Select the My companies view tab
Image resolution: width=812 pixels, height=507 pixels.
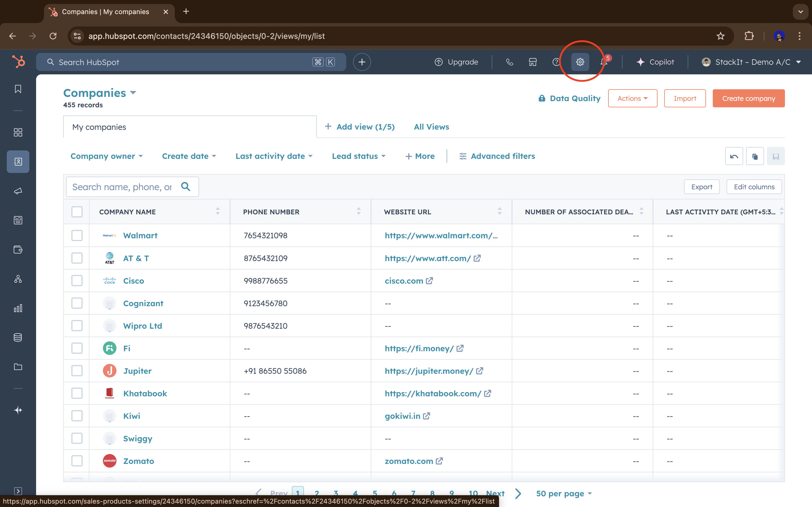(99, 127)
